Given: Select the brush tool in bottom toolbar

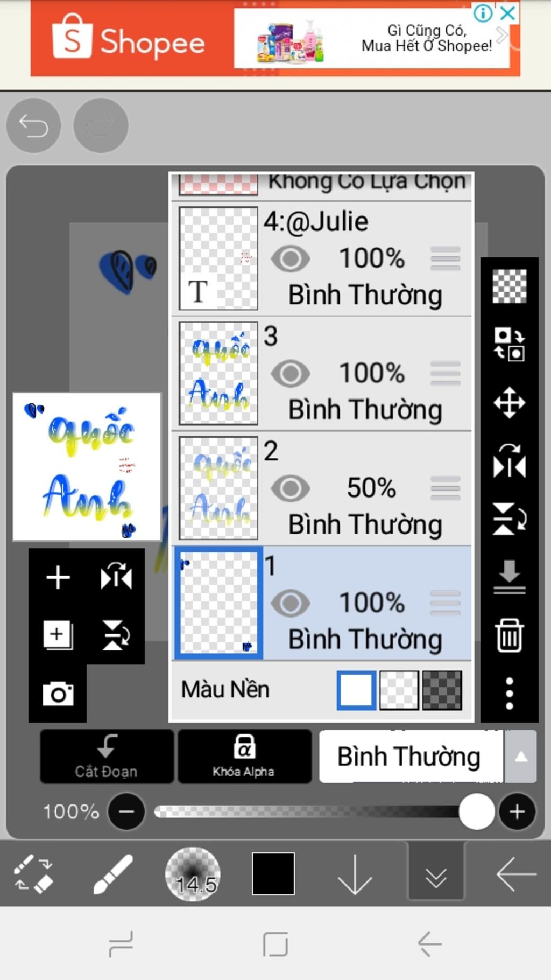Looking at the screenshot, I should pyautogui.click(x=113, y=873).
